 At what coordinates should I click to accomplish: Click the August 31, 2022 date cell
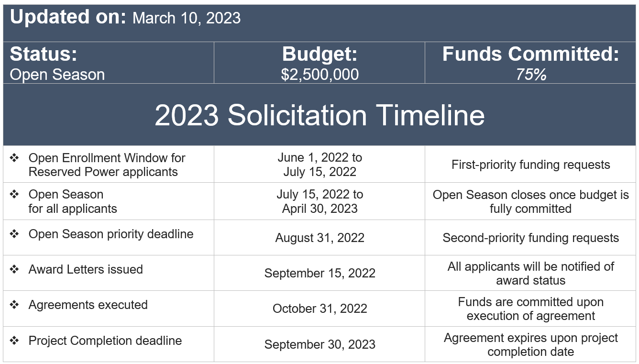tap(319, 238)
